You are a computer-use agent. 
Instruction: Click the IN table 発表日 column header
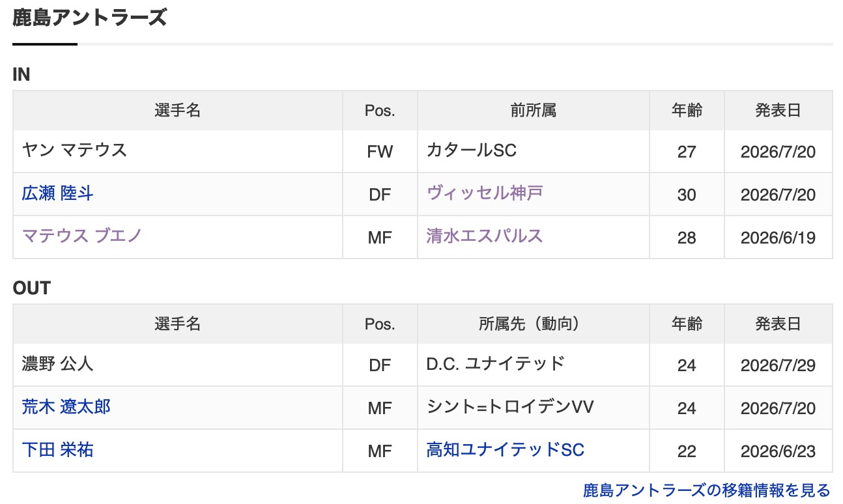tap(779, 111)
